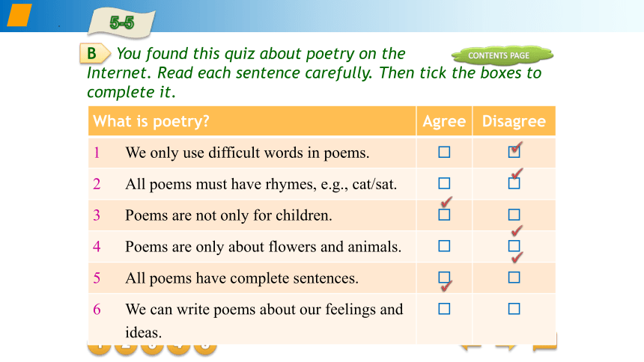Screen dimensions: 644x362
Task: Click the 5-5 section flag label
Action: tap(121, 22)
